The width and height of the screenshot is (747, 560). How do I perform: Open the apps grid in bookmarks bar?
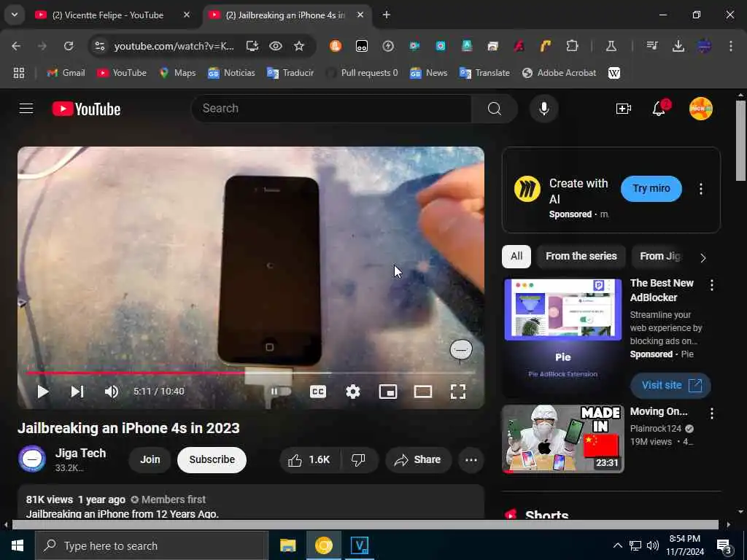click(x=18, y=73)
